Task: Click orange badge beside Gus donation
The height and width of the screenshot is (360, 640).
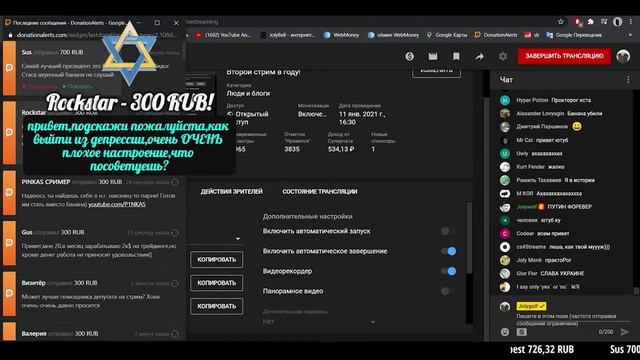Action: pos(9,243)
